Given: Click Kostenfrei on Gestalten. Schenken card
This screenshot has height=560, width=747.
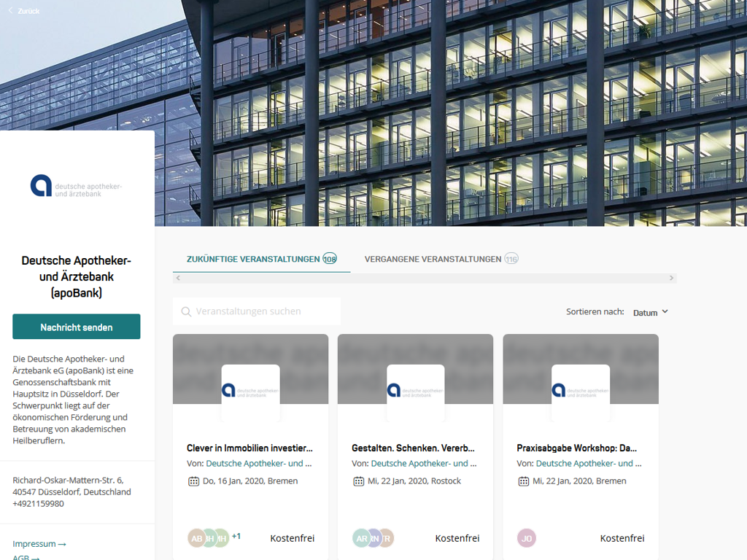Looking at the screenshot, I should click(x=457, y=538).
